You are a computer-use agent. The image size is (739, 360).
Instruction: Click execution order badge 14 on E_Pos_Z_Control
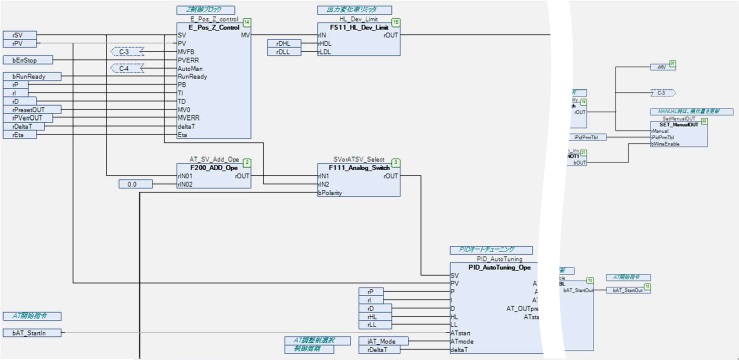coord(246,23)
